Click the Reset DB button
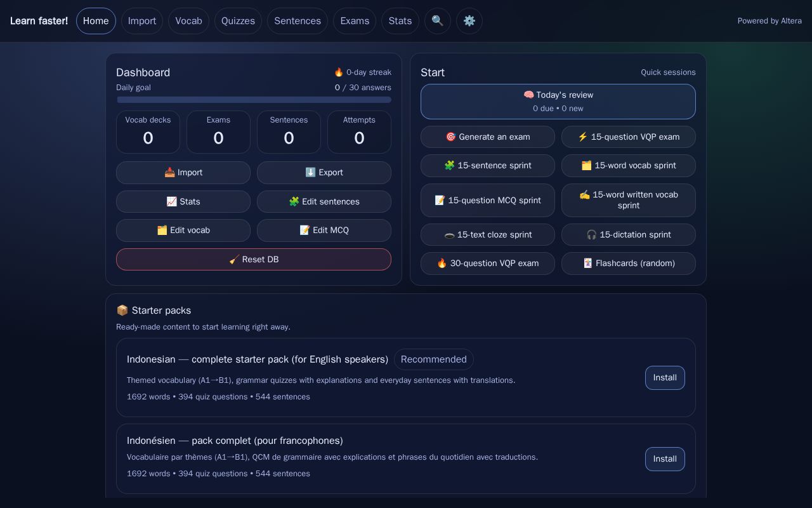The width and height of the screenshot is (812, 508). tap(254, 260)
